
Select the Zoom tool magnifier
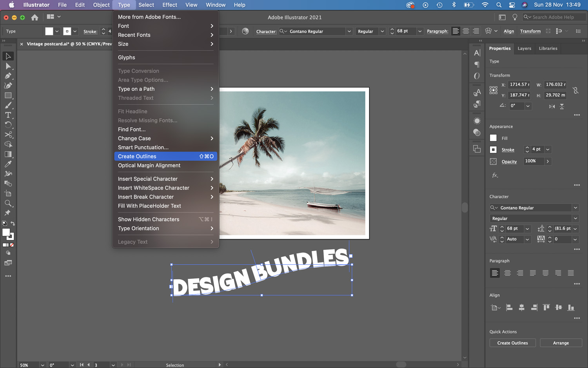pyautogui.click(x=8, y=203)
